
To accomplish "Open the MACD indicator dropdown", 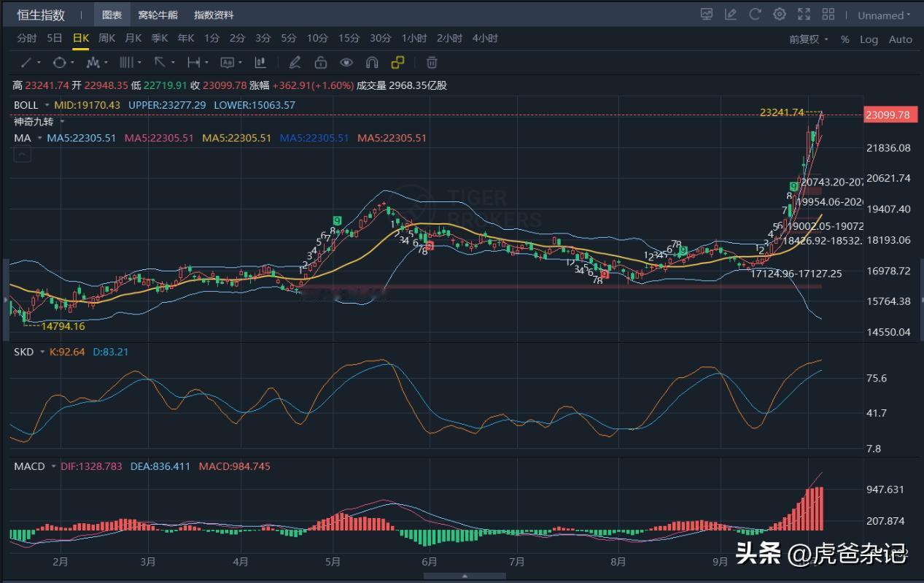I will click(53, 466).
